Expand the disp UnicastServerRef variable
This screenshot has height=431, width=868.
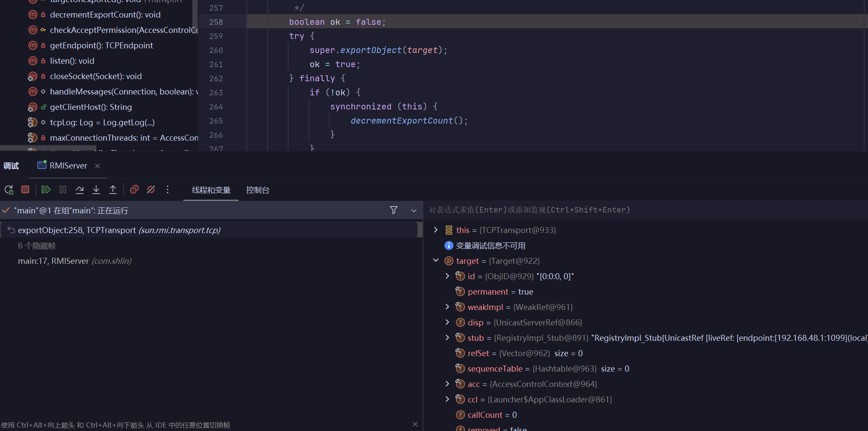[447, 322]
